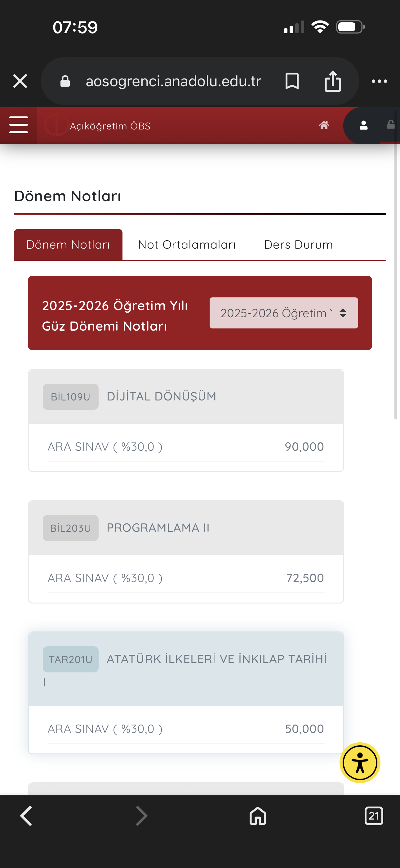Open the academic year term dropdown
This screenshot has height=868, width=400.
click(x=283, y=313)
